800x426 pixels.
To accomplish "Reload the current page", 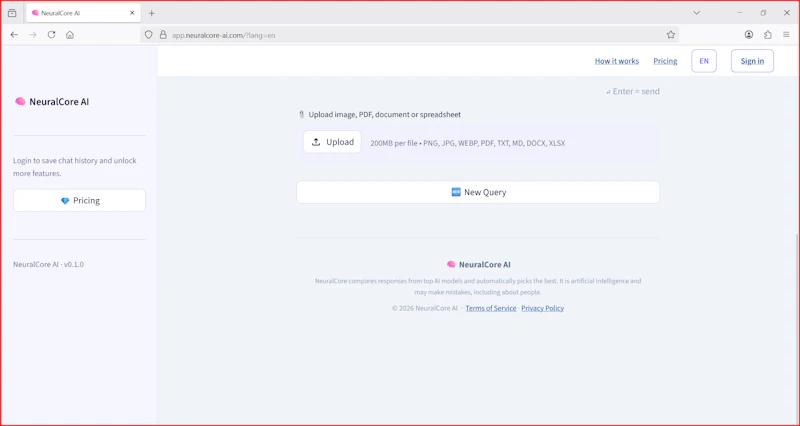I will click(52, 35).
